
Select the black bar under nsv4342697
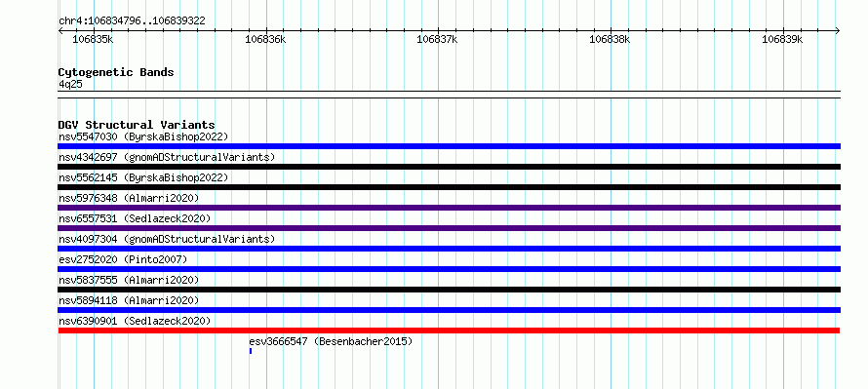point(449,167)
